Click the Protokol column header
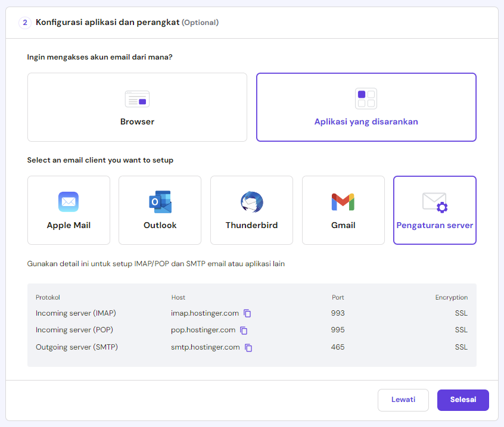The height and width of the screenshot is (427, 504). click(x=48, y=297)
